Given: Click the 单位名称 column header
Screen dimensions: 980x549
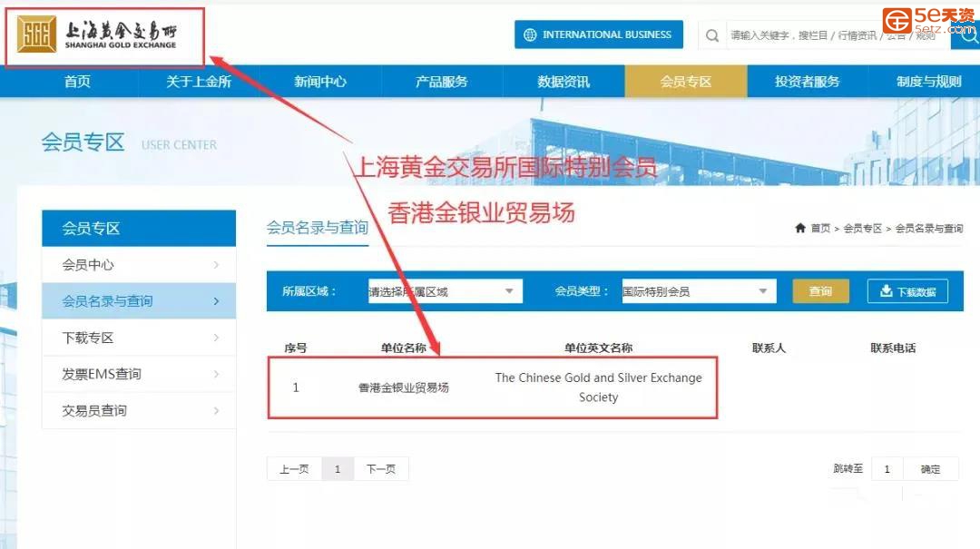Looking at the screenshot, I should point(404,348).
